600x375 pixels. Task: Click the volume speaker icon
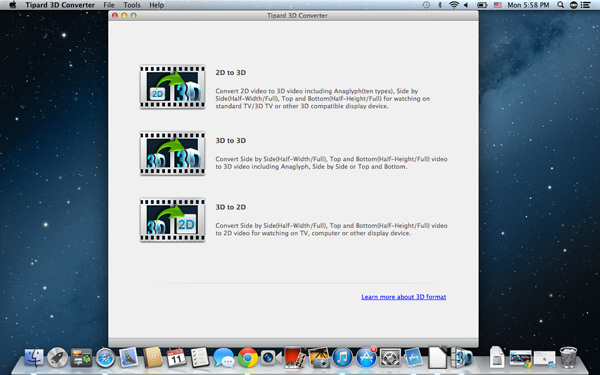[x=466, y=5]
